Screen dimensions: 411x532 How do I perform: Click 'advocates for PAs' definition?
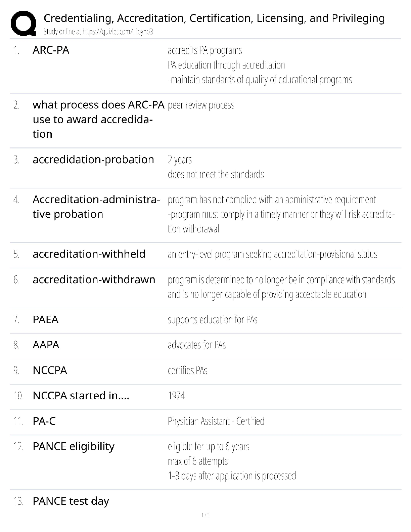pyautogui.click(x=197, y=345)
